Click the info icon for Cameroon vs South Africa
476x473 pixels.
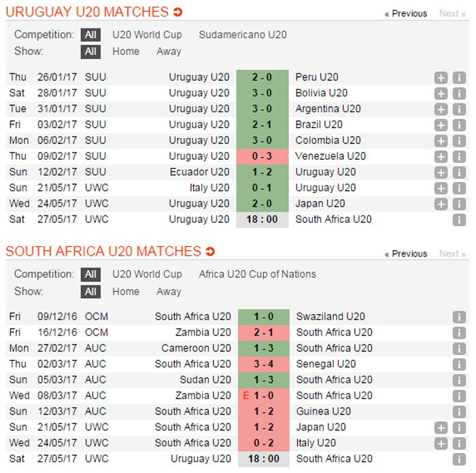459,349
